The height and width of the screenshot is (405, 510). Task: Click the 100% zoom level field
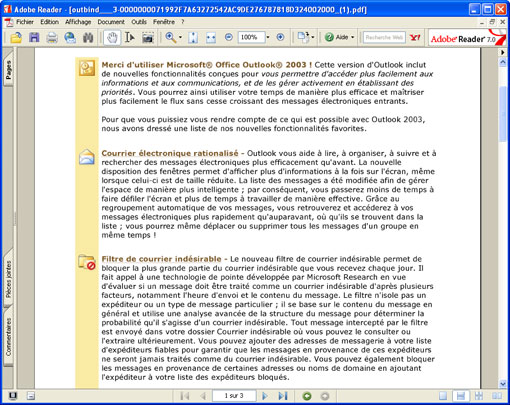tap(251, 37)
